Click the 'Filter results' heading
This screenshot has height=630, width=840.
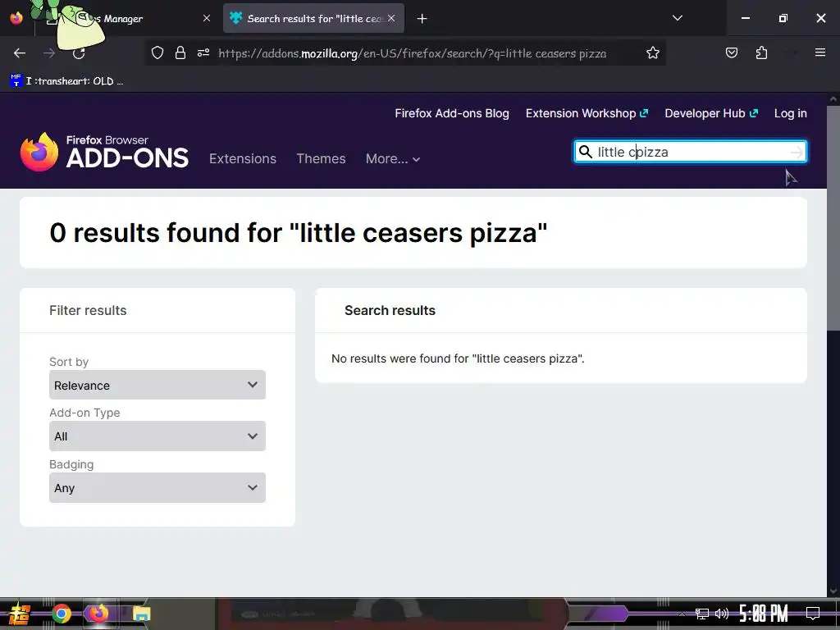88,310
